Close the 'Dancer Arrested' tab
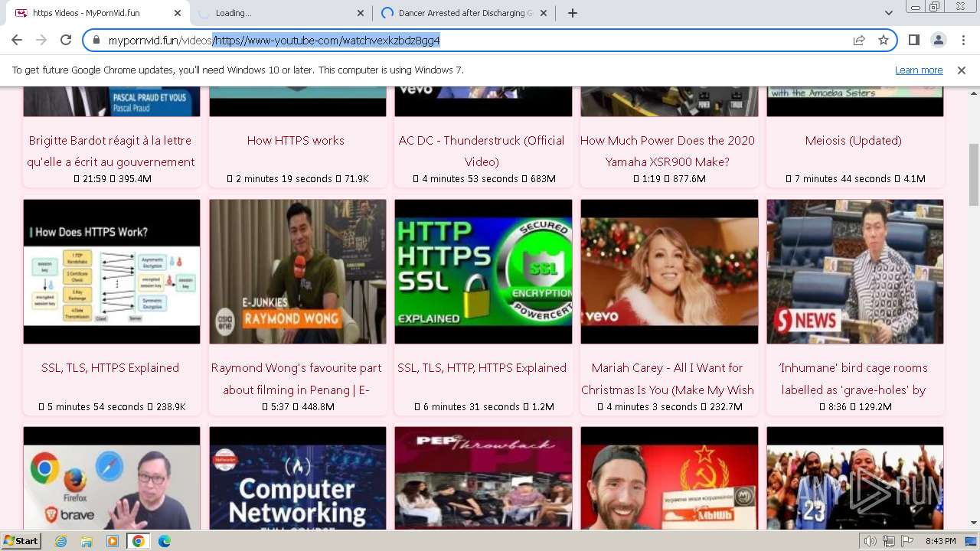This screenshot has width=980, height=551. pos(544,13)
